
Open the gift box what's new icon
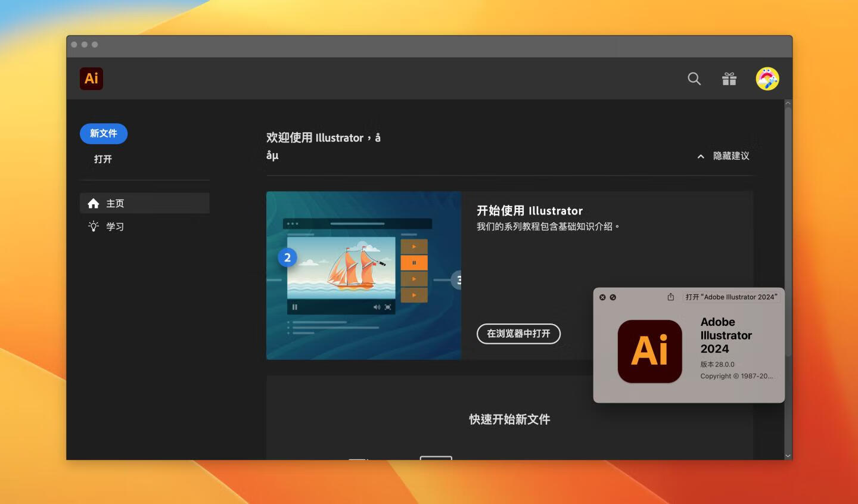(729, 79)
